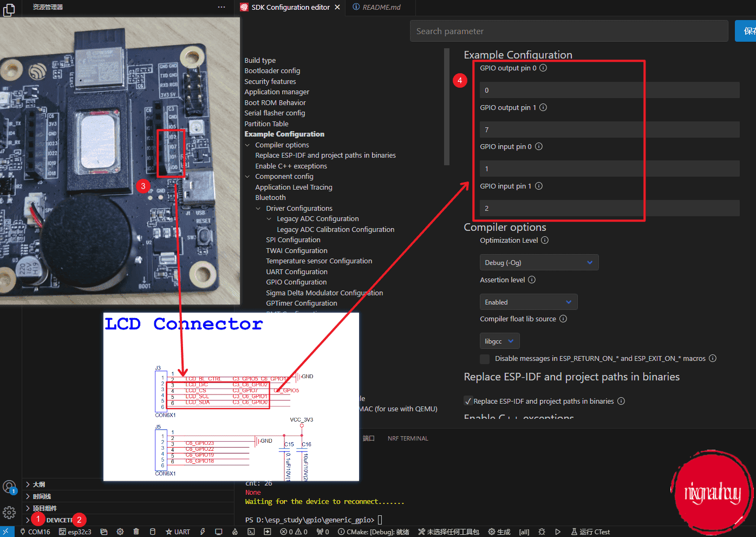Select the NRF TERMINAL panel tab
The height and width of the screenshot is (537, 756).
point(408,438)
